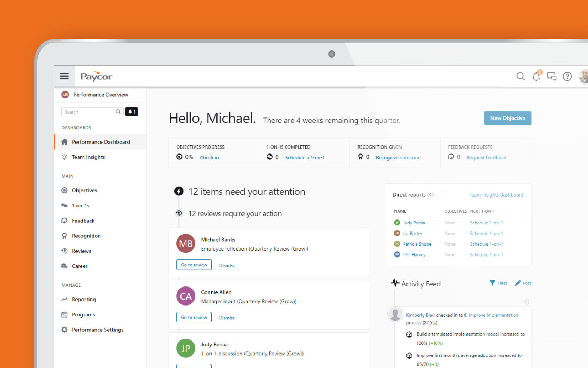Click Recognize someone link
This screenshot has height=368, width=588.
coord(398,158)
